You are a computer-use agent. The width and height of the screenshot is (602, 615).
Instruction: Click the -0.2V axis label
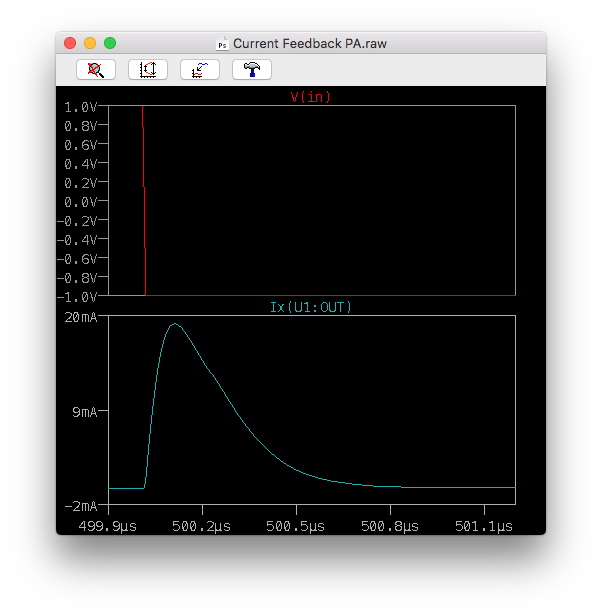point(77,221)
